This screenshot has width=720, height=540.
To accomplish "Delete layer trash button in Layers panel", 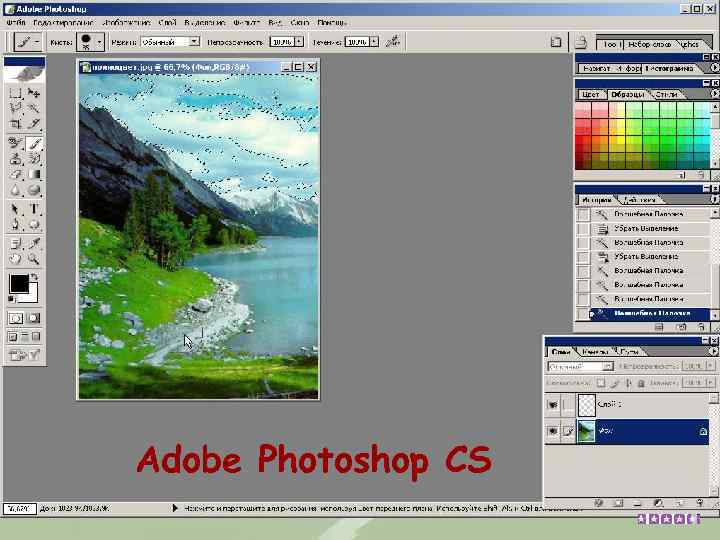I will (700, 503).
